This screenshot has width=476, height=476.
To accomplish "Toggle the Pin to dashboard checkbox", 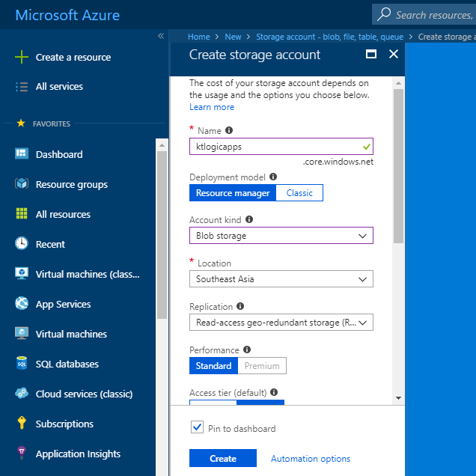I will point(197,427).
